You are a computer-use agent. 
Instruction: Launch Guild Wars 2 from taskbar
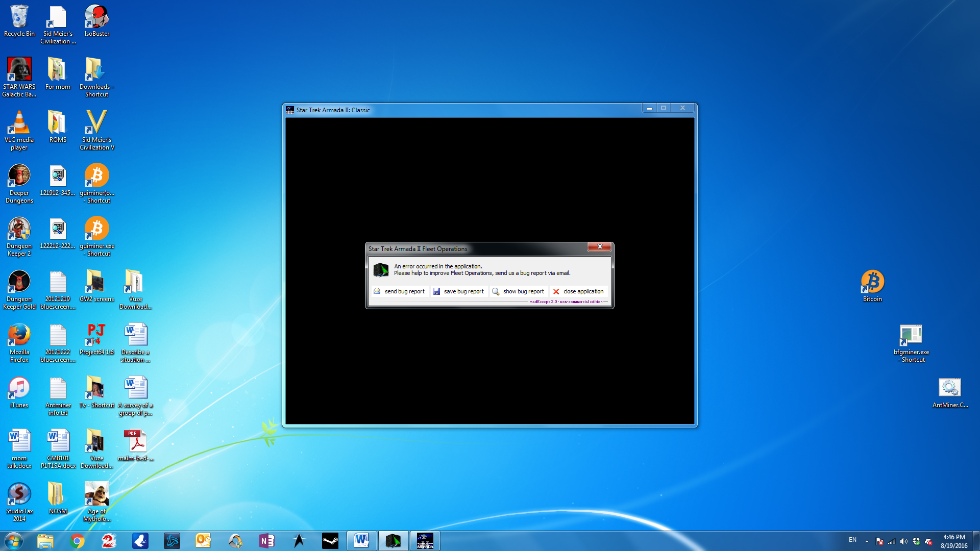(109, 541)
